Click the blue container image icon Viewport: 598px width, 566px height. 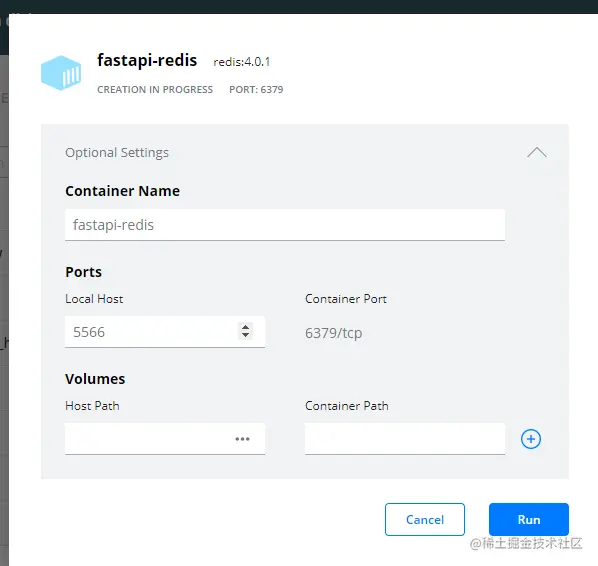tap(61, 73)
